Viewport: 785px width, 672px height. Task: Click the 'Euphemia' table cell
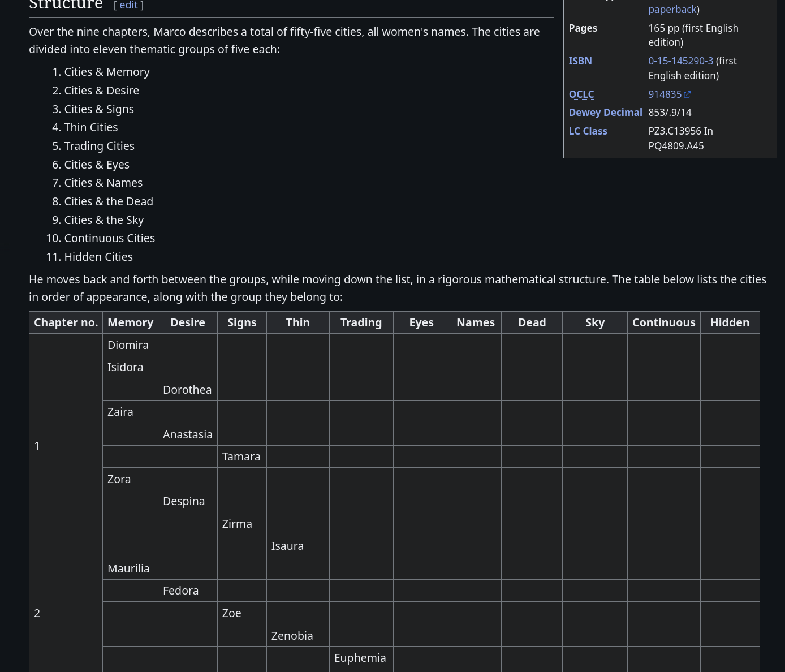pos(361,658)
